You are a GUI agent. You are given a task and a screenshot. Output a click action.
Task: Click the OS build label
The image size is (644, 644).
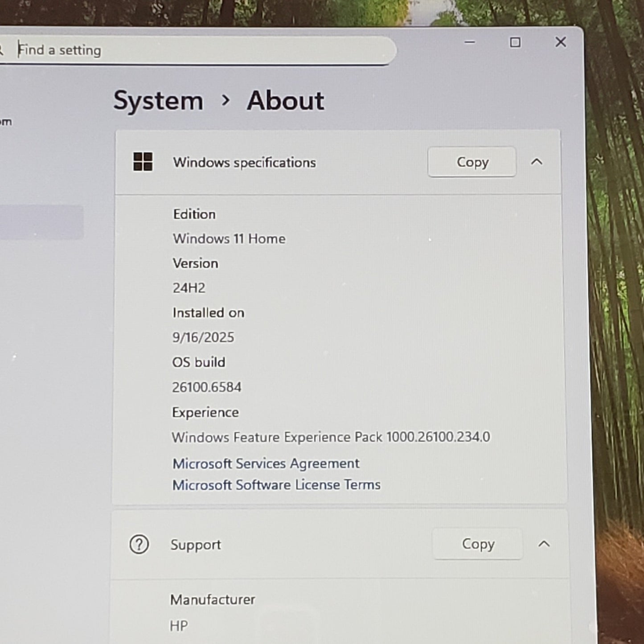(199, 362)
